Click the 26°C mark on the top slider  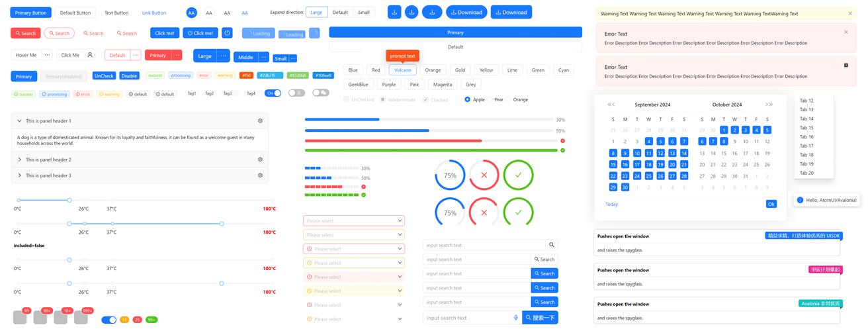[x=84, y=200]
